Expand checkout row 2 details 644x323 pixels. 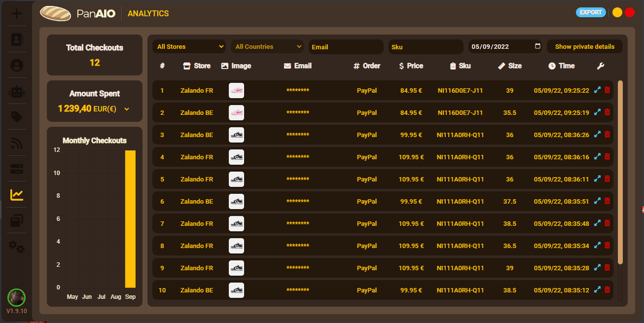coord(597,113)
